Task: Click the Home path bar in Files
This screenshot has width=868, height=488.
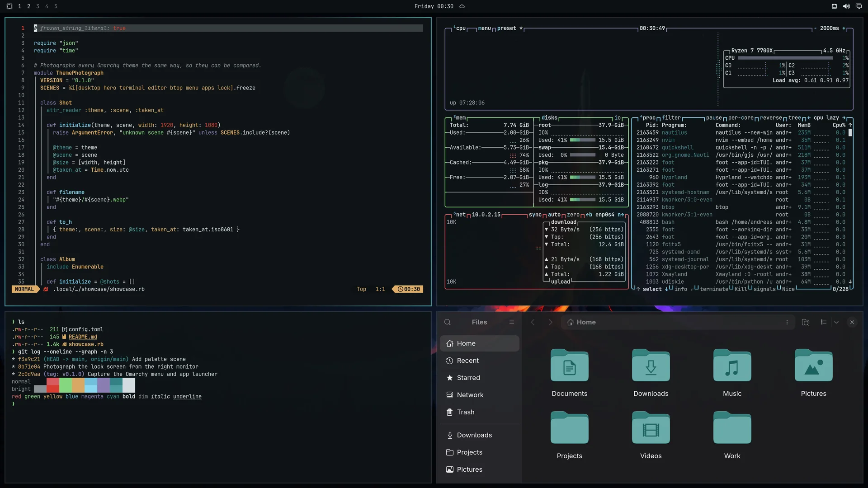Action: coord(678,322)
